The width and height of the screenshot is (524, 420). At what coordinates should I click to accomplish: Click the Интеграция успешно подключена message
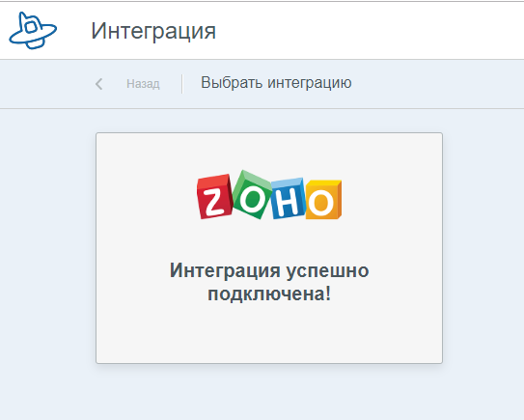point(269,282)
